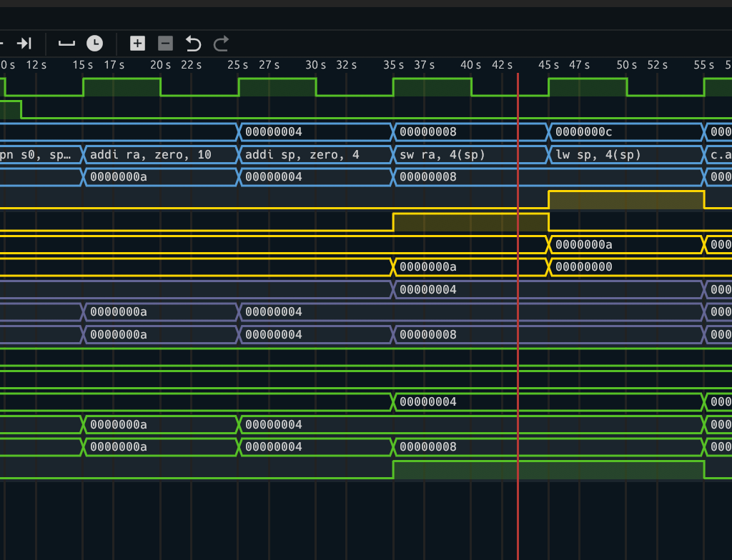Click the 27 s ruler label

(269, 65)
